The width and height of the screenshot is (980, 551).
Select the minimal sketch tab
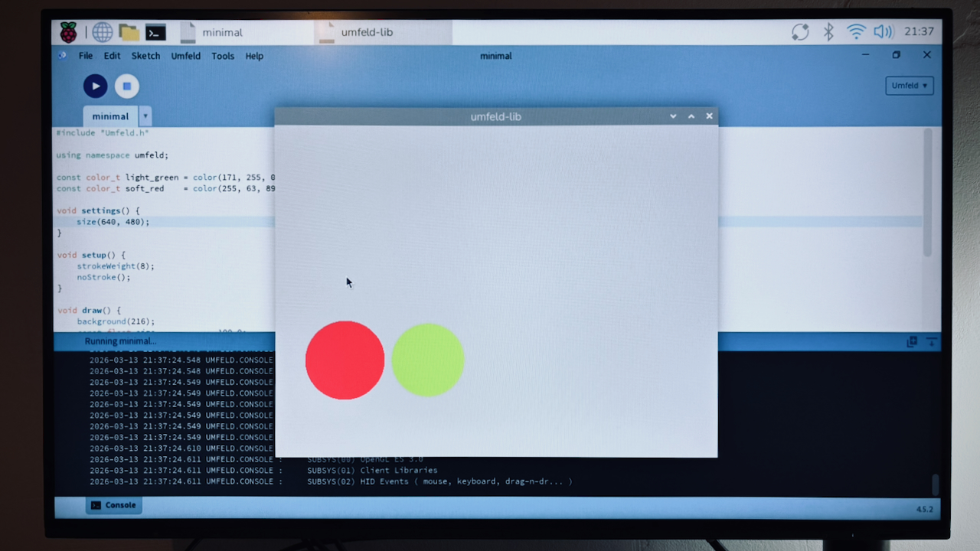(x=110, y=116)
